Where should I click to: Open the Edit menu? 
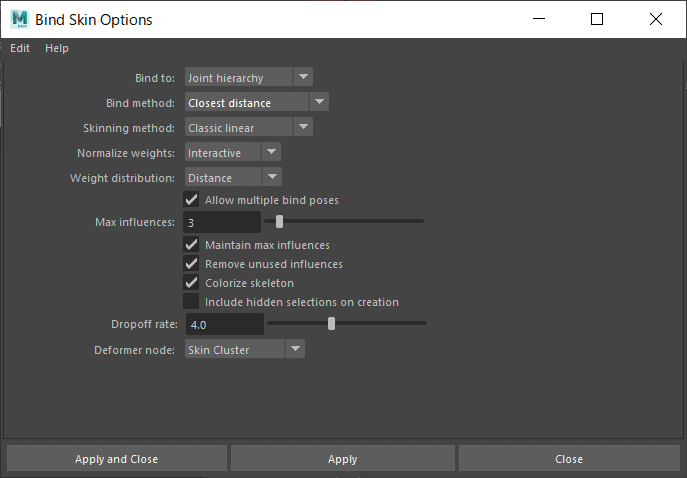[20, 48]
